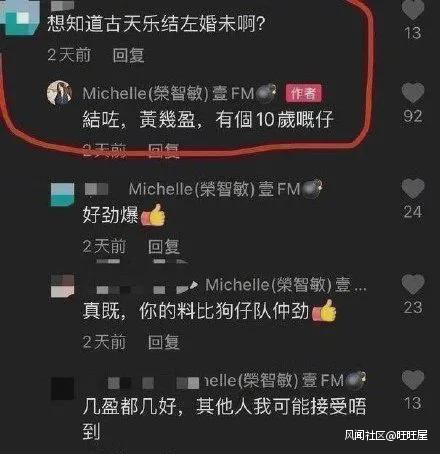Like the author's reply with 92 likes
The image size is (440, 454).
click(x=413, y=92)
